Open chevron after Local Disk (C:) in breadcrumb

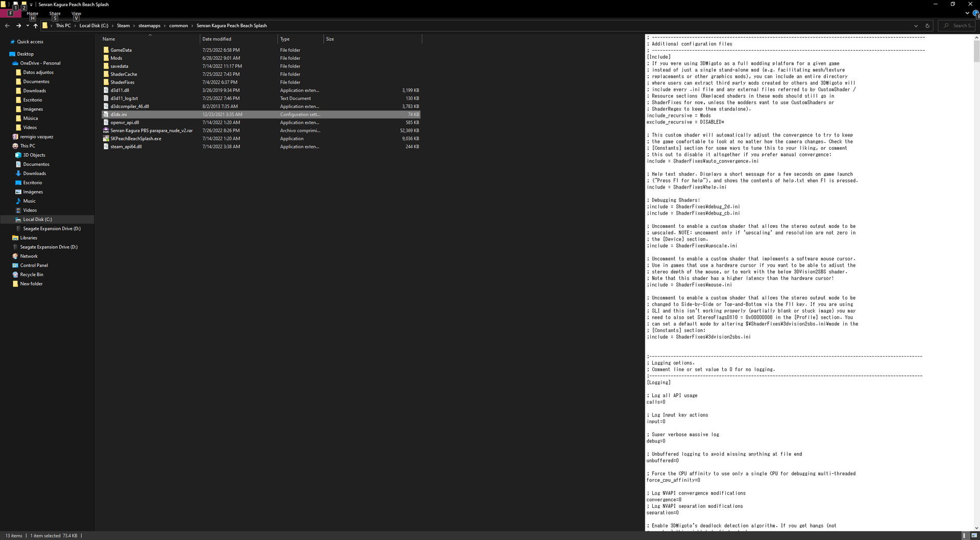click(x=113, y=26)
